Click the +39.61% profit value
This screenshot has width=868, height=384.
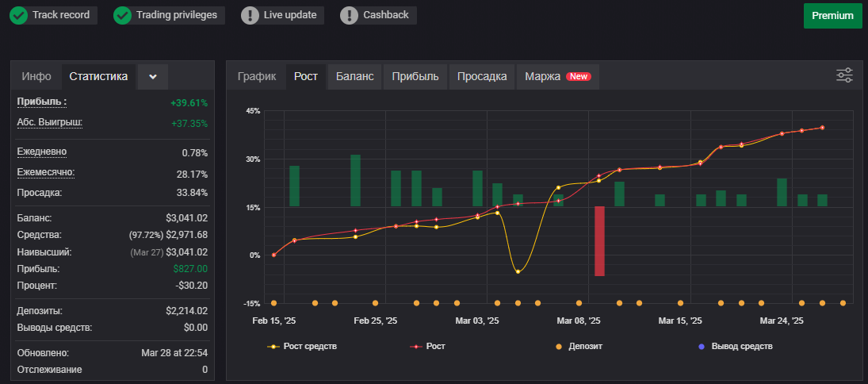[x=189, y=102]
